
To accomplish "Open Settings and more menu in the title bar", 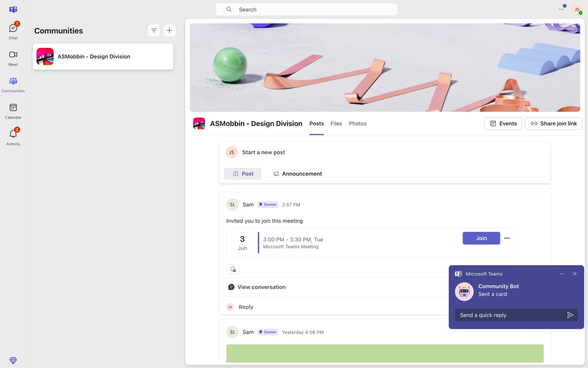I will [x=561, y=10].
